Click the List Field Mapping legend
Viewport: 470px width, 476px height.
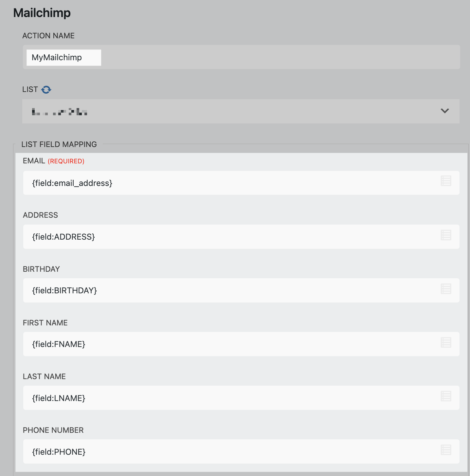pos(59,144)
